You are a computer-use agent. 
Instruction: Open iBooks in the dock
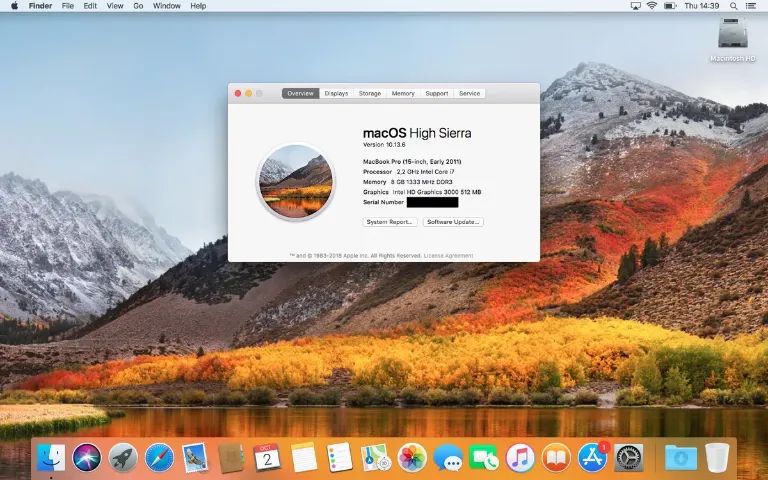point(556,457)
